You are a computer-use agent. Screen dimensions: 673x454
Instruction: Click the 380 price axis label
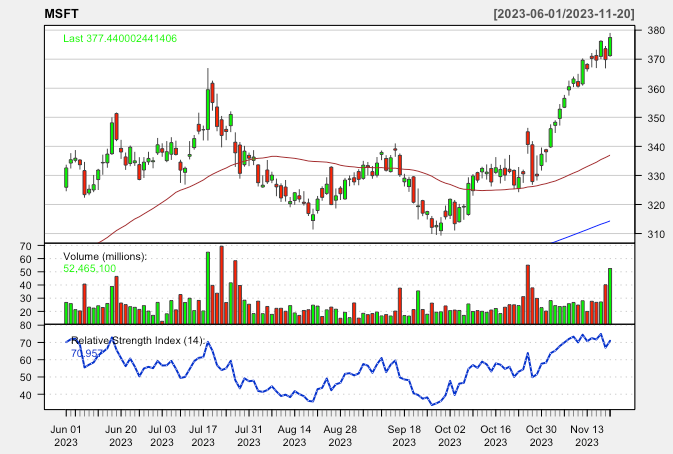pos(656,30)
